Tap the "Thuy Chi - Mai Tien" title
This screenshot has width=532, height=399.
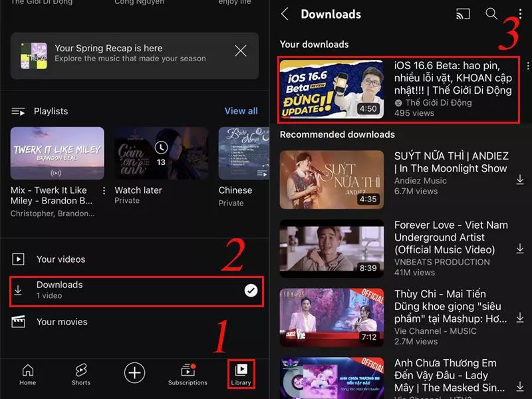451,306
